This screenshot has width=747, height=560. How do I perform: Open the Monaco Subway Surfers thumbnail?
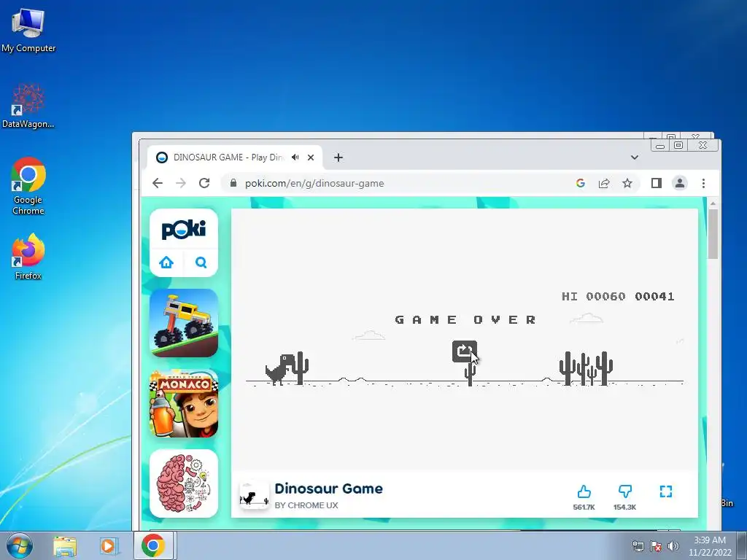click(x=184, y=403)
